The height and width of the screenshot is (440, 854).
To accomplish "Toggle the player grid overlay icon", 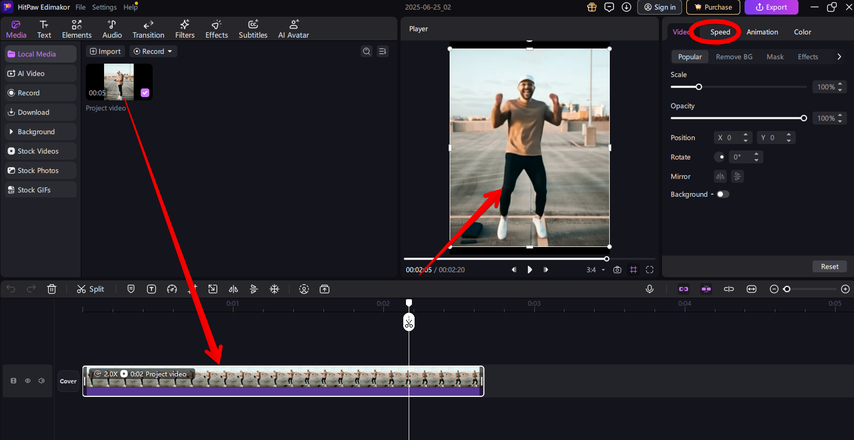I will click(633, 270).
